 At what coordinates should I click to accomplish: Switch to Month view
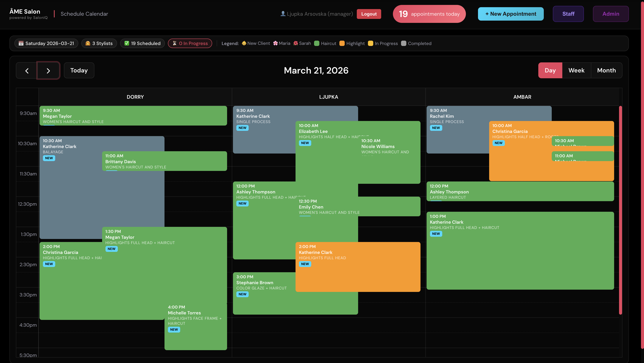[607, 70]
